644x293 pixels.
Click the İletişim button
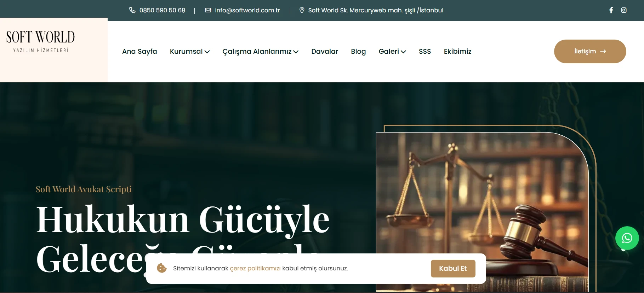pos(590,52)
